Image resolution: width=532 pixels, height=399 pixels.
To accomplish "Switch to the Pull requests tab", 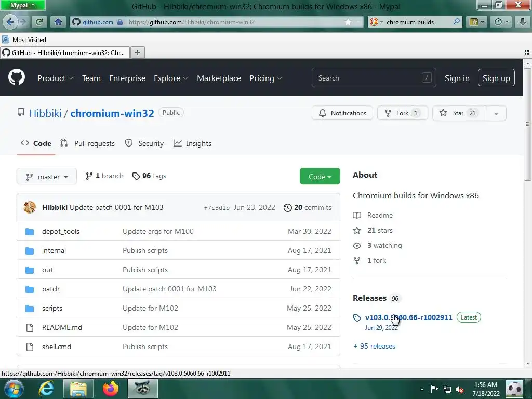I will [87, 143].
